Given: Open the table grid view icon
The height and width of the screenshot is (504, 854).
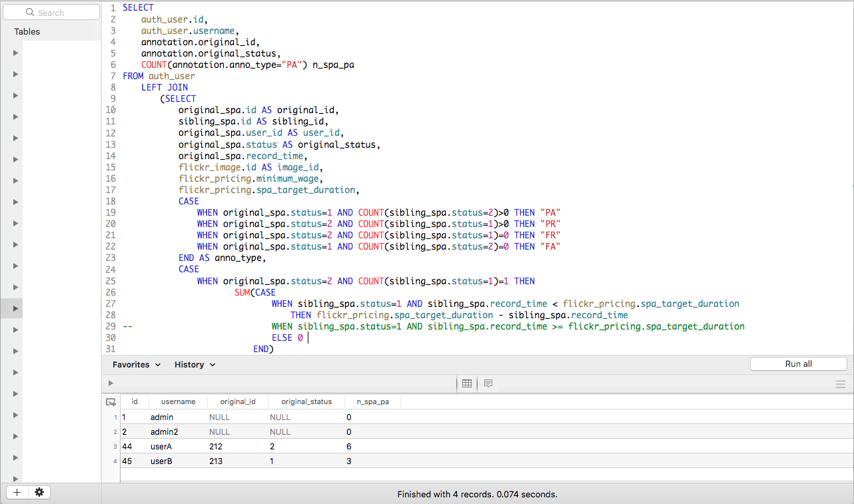Looking at the screenshot, I should click(x=466, y=383).
